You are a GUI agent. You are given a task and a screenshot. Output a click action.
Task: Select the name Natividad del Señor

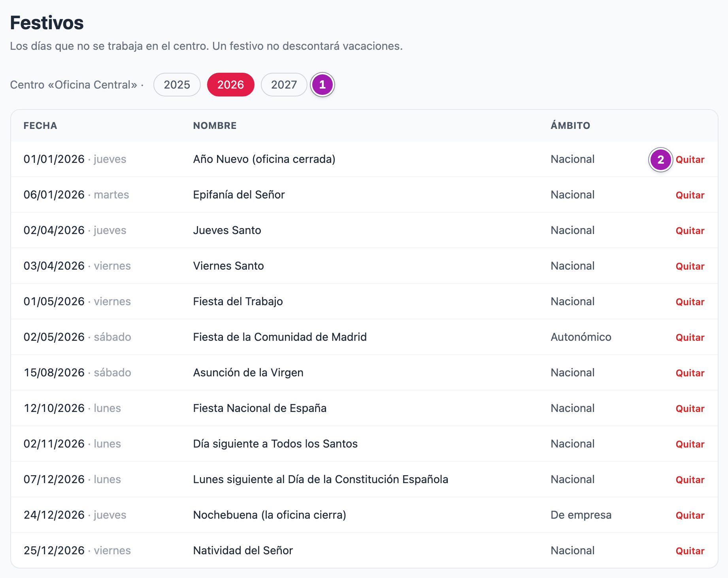[243, 550]
